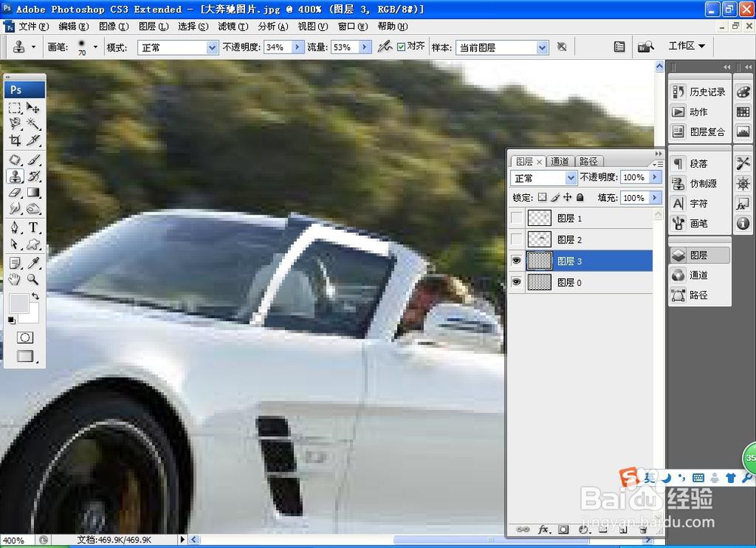Image resolution: width=756 pixels, height=548 pixels.
Task: Select the Eyedropper tool
Action: pos(33,263)
